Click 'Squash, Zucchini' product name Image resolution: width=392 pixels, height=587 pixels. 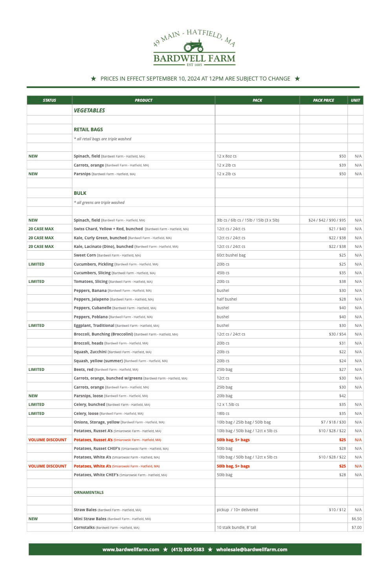coord(90,352)
